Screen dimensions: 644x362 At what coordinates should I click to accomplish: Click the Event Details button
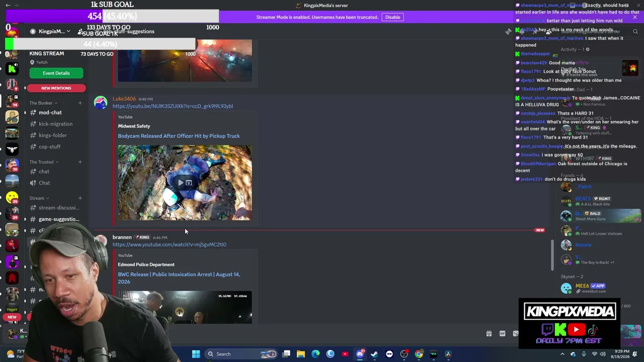click(x=56, y=73)
